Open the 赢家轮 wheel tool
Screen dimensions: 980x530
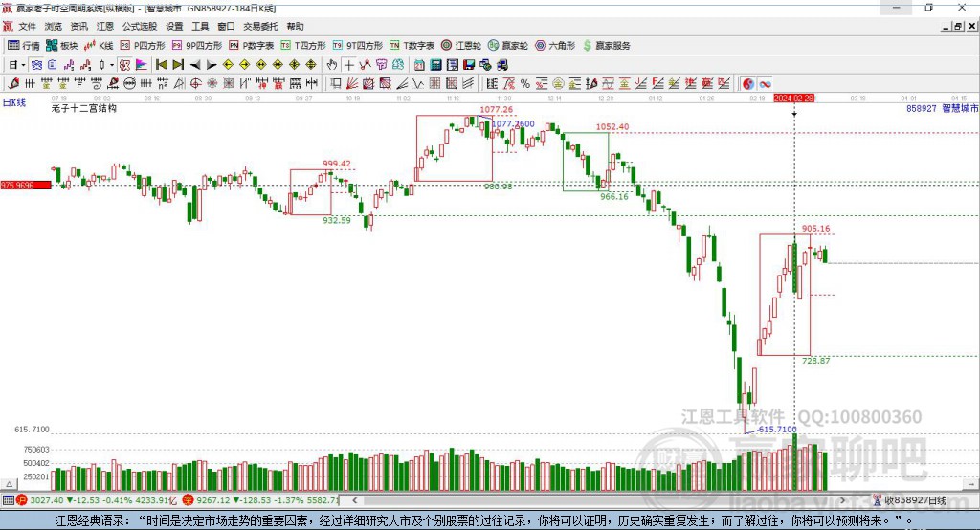(x=508, y=46)
